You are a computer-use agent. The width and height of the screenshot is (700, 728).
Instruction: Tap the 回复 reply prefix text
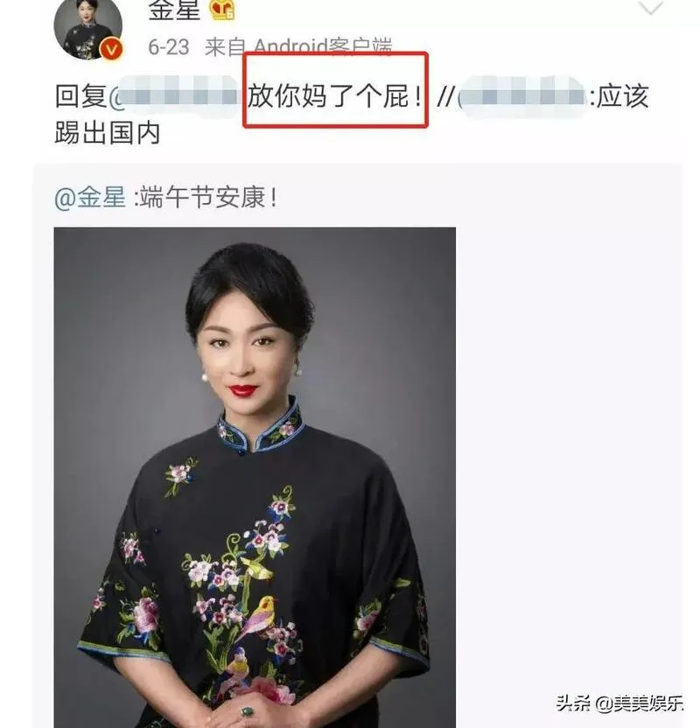tap(80, 96)
